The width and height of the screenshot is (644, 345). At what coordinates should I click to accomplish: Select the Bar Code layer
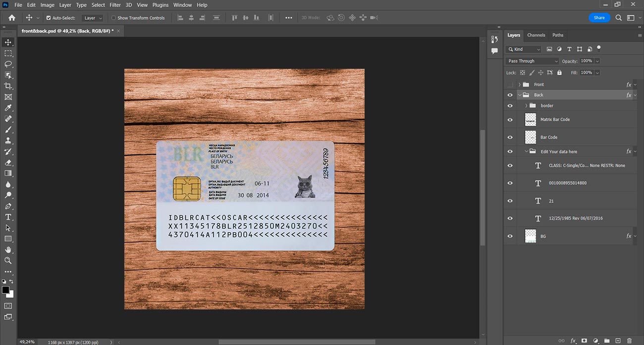point(549,137)
